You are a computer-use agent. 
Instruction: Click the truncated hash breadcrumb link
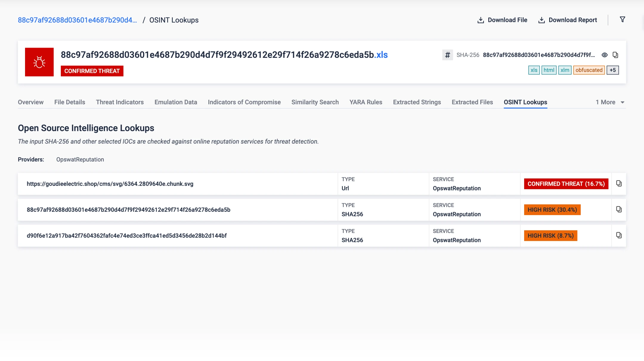click(77, 20)
